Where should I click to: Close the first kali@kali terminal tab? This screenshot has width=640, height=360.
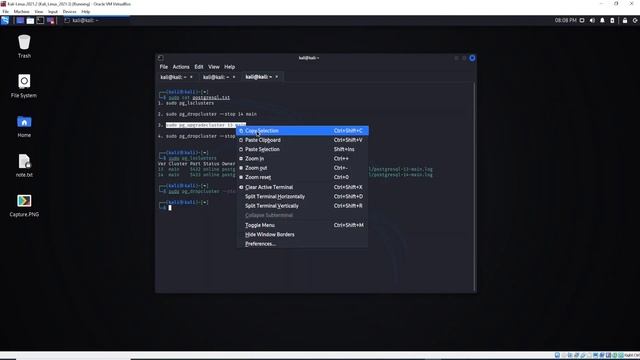tap(191, 77)
